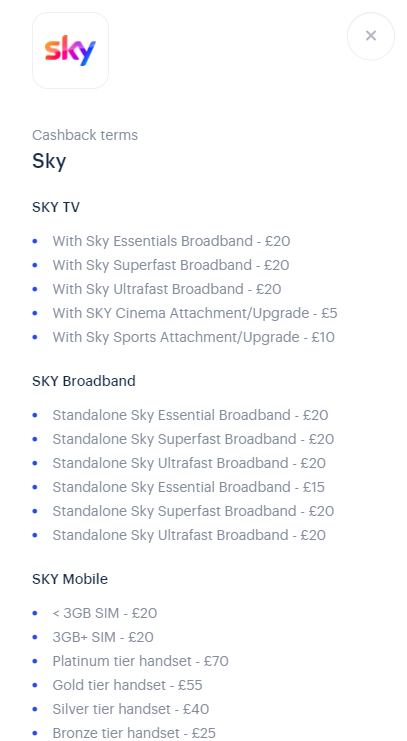The image size is (407, 741).
Task: Click the SKY Broadband section heading
Action: click(84, 381)
